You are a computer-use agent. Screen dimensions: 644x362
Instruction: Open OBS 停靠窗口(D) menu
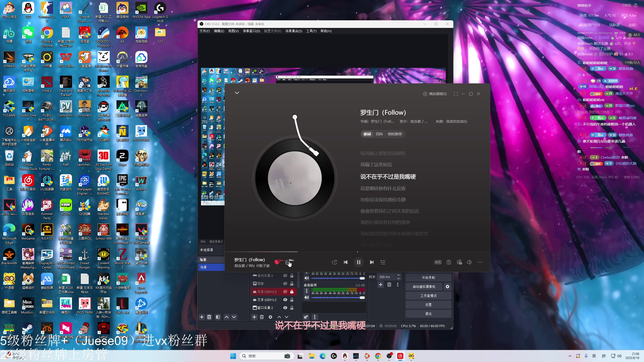[x=252, y=31]
